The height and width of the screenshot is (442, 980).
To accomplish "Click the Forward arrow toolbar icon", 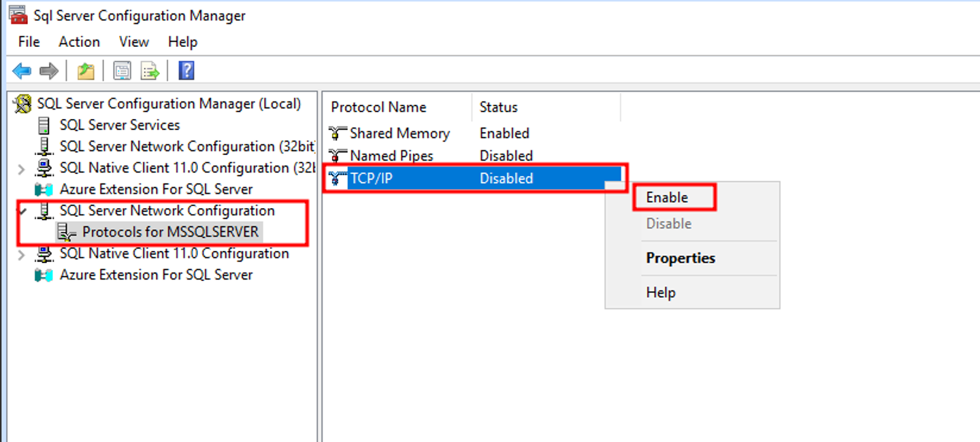I will (49, 71).
